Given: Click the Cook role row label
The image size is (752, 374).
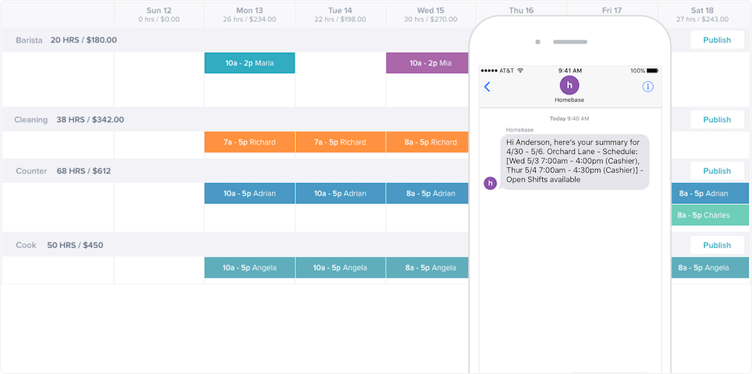Looking at the screenshot, I should (26, 245).
